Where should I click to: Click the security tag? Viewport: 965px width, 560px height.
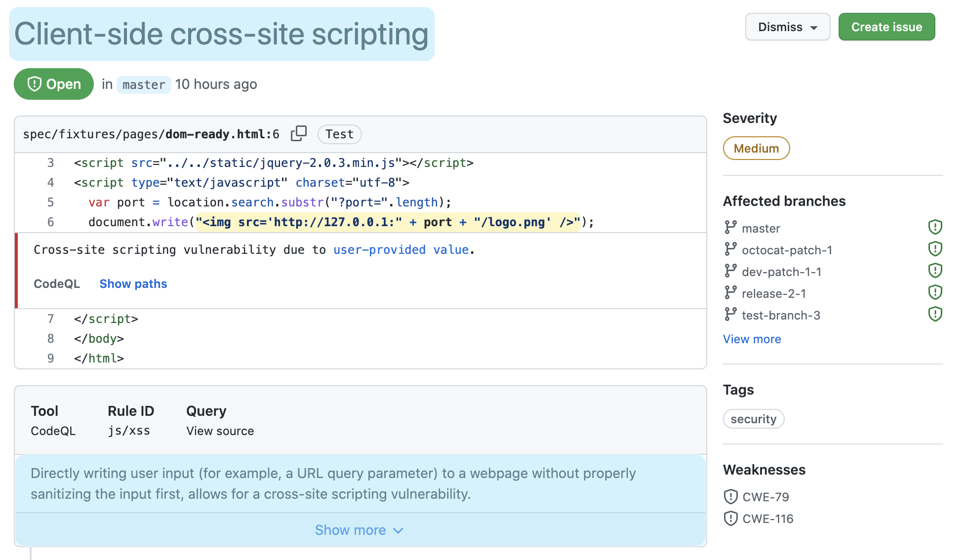(x=754, y=419)
